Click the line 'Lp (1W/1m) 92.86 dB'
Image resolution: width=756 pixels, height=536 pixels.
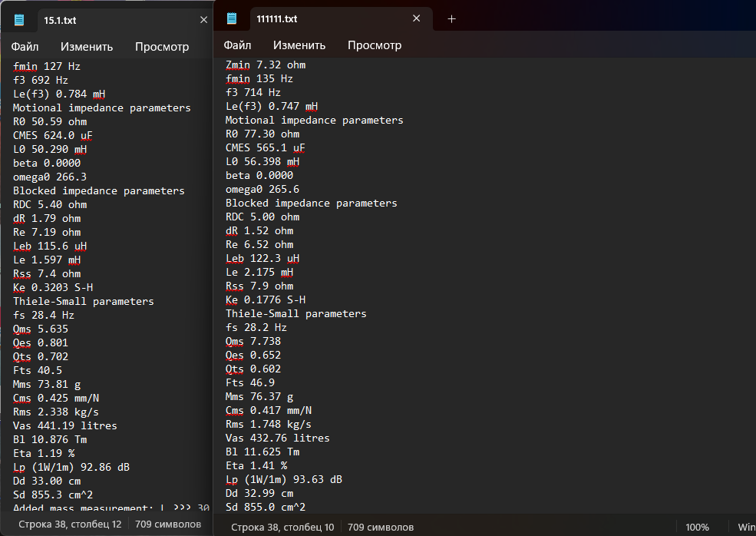tap(71, 467)
